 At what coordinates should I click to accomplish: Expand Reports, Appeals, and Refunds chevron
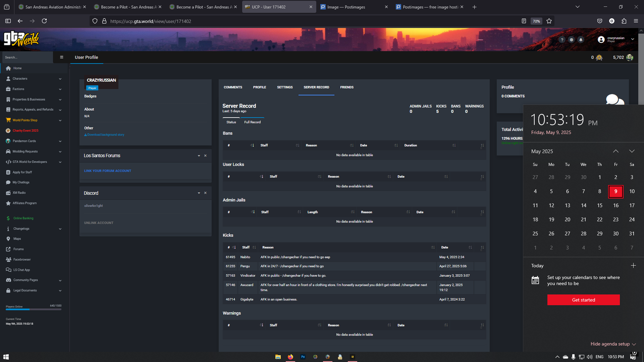click(60, 110)
